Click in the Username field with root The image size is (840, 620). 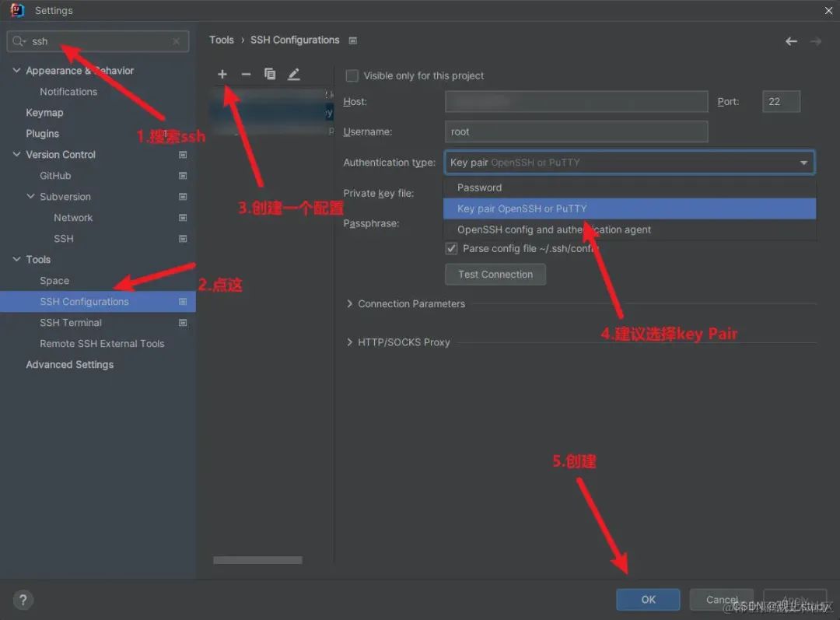pyautogui.click(x=576, y=131)
